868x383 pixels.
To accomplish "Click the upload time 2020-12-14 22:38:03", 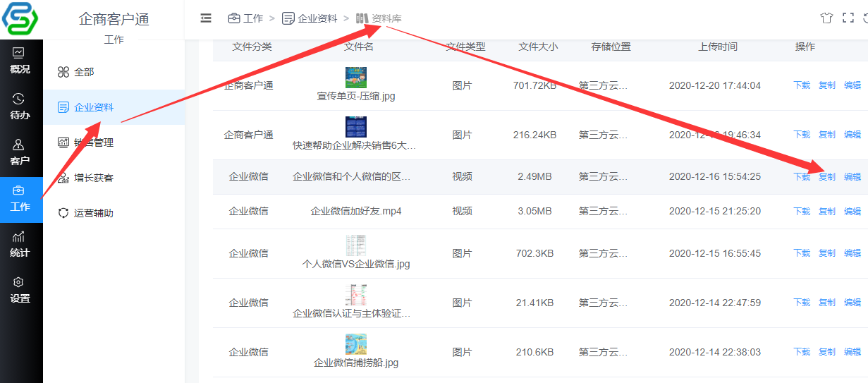I will (x=715, y=352).
